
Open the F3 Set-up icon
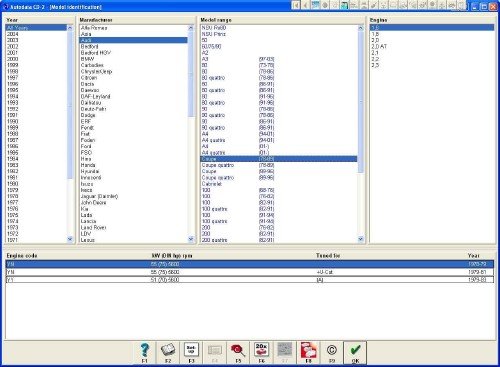coord(191,352)
